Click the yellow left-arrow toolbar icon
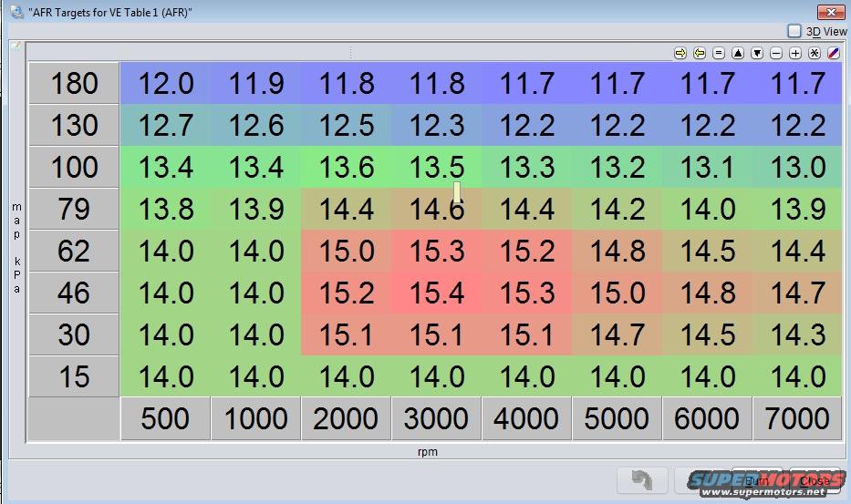851x504 pixels. [700, 53]
